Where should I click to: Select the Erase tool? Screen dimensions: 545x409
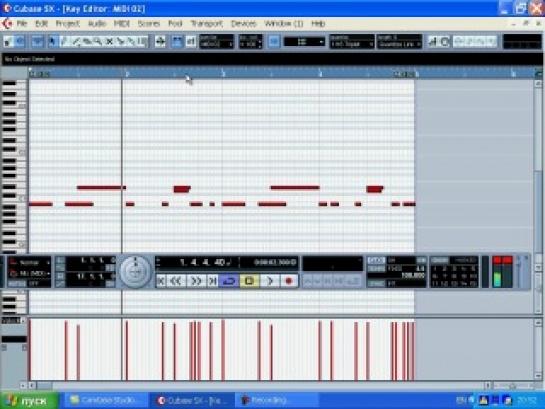click(87, 42)
